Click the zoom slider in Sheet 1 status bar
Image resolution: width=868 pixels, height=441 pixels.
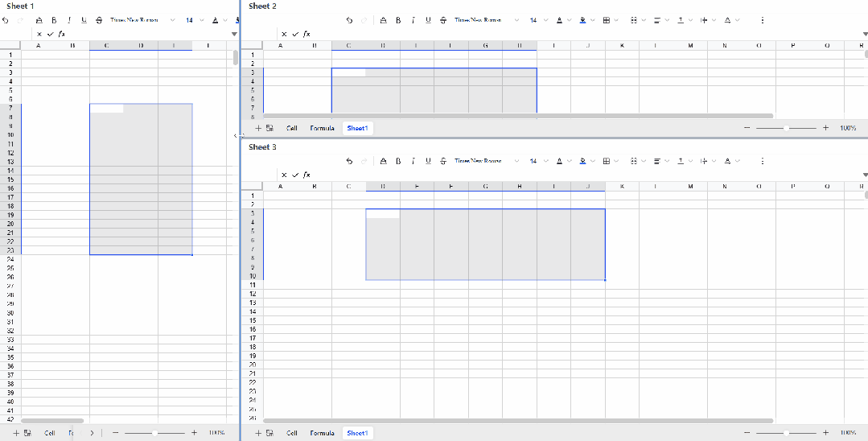pyautogui.click(x=153, y=433)
